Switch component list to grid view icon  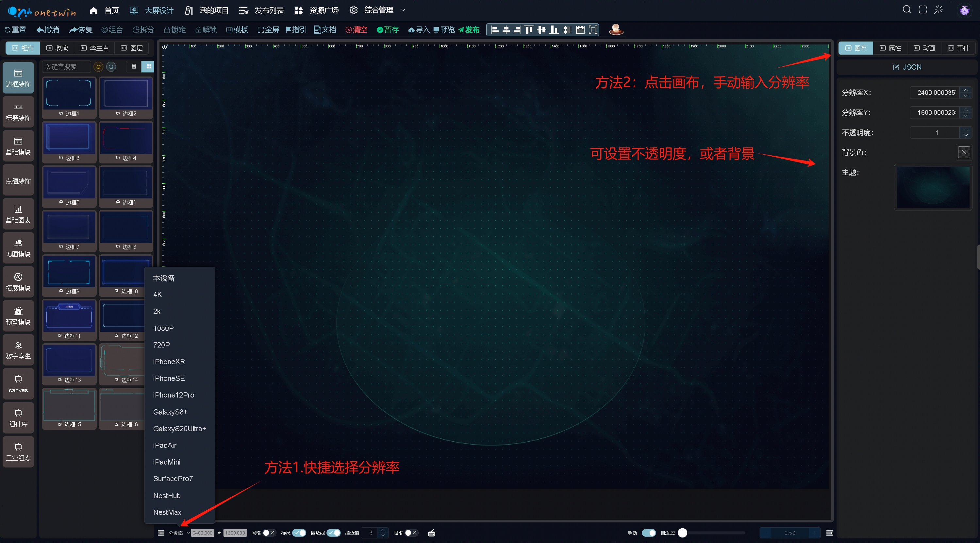point(148,67)
